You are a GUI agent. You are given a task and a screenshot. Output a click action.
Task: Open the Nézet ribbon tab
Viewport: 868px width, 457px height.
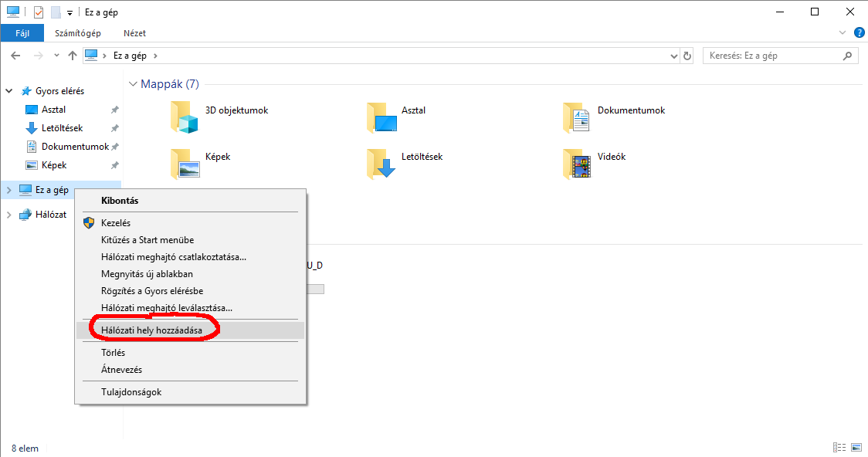[134, 33]
